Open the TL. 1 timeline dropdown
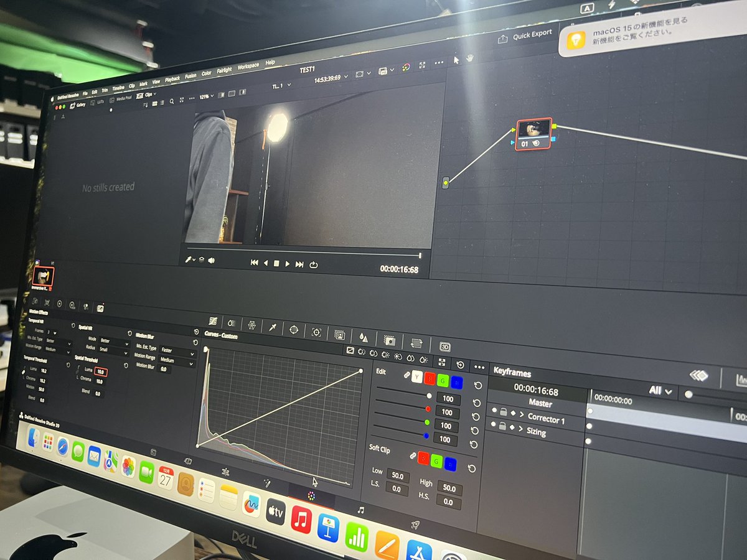 281,86
